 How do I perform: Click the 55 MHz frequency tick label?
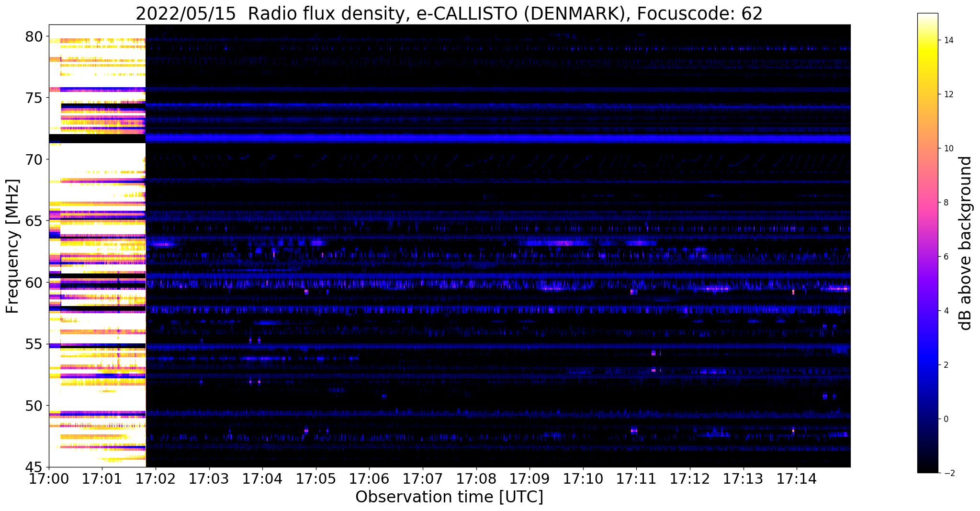tap(34, 344)
